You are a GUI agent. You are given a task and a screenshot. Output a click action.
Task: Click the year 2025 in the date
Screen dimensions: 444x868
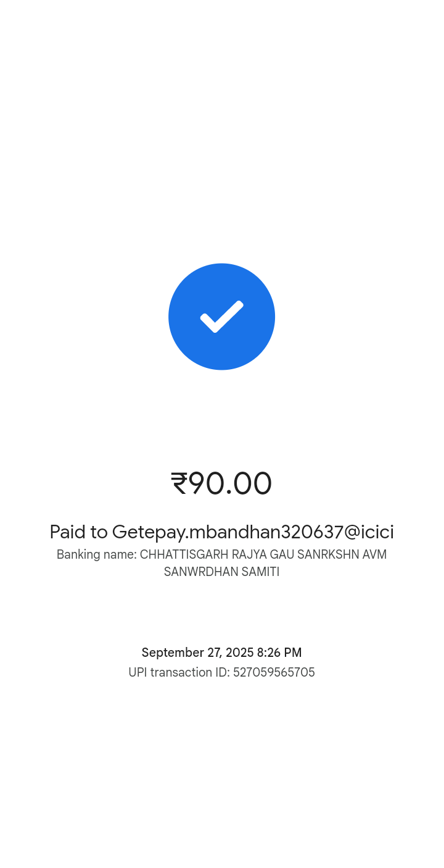[239, 653]
